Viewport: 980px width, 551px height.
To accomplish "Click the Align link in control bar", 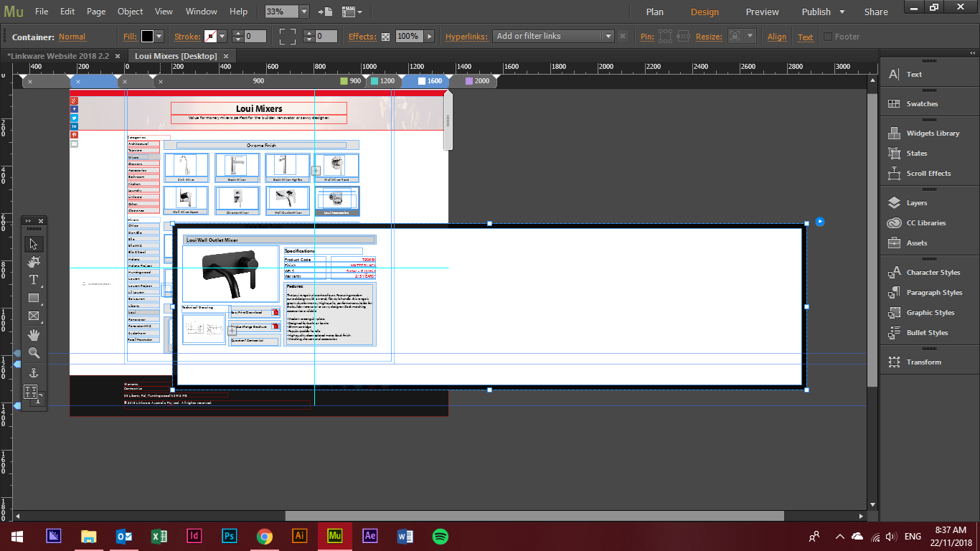I will coord(777,37).
